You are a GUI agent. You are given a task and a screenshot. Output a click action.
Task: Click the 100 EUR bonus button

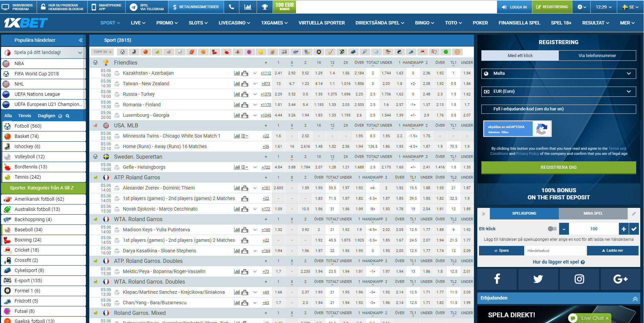284,7
